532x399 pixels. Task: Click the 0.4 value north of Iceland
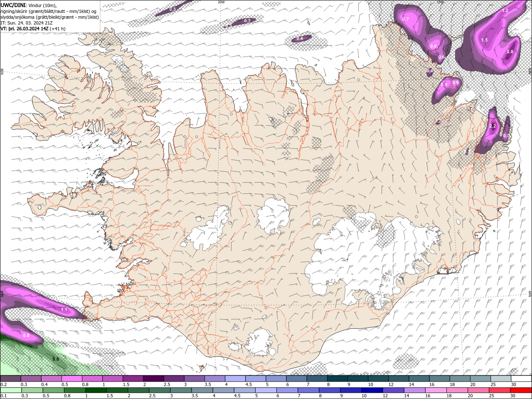tap(300, 39)
